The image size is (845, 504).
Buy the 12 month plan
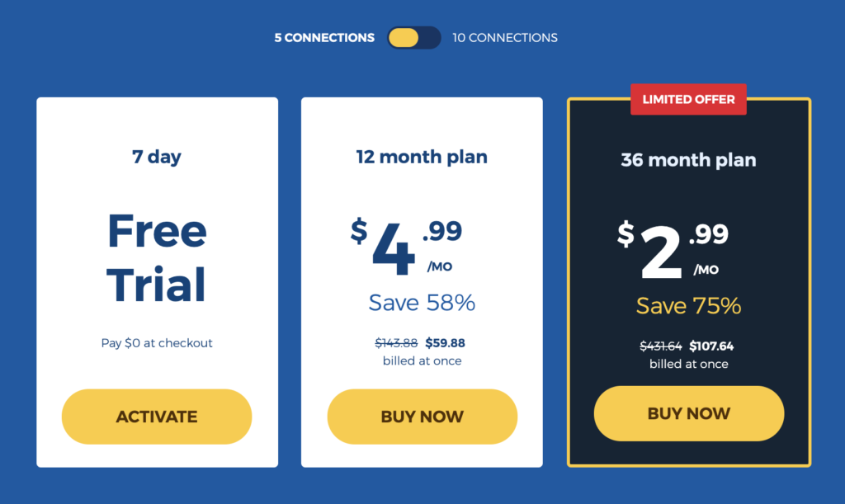pyautogui.click(x=422, y=417)
